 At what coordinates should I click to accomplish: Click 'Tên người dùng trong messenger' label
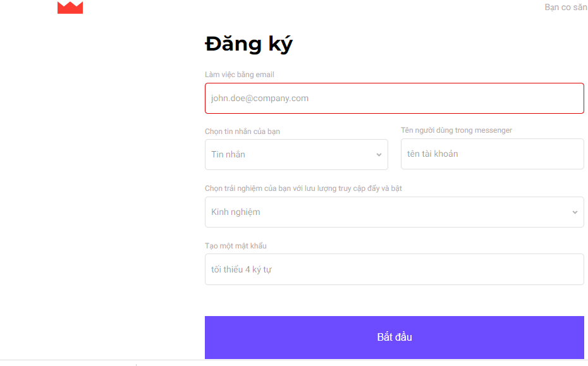pyautogui.click(x=456, y=130)
